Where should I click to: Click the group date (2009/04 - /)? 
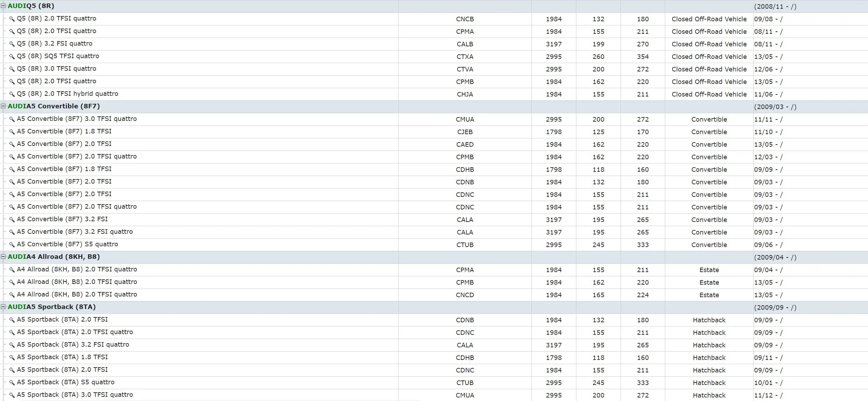tap(775, 257)
